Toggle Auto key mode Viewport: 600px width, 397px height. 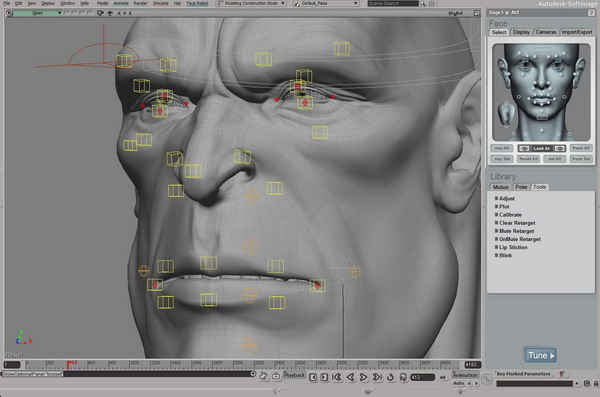[458, 383]
